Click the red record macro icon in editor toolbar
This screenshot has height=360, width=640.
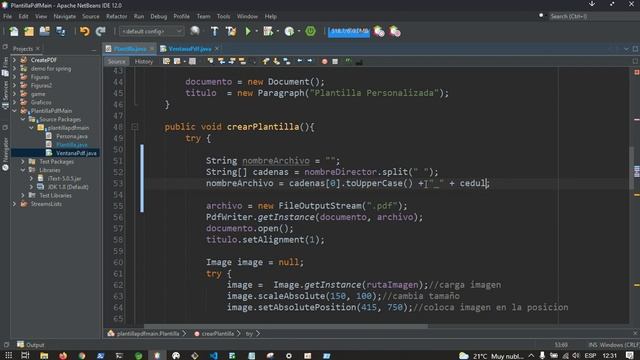coord(324,62)
